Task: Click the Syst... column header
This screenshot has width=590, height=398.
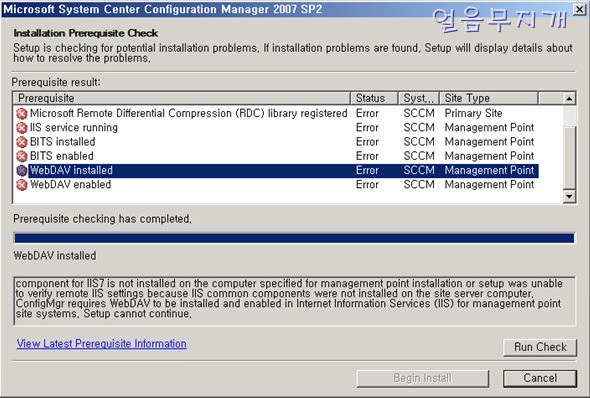Action: (x=419, y=98)
